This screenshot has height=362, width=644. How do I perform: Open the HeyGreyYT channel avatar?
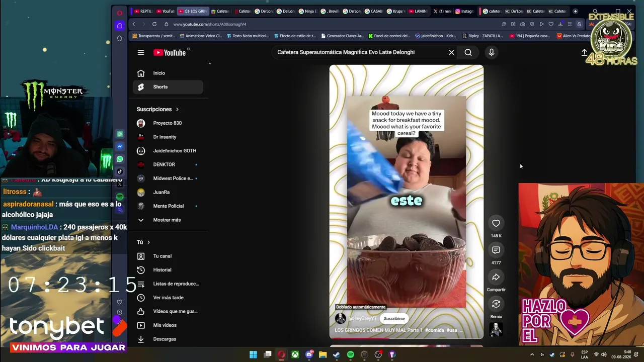point(341,318)
